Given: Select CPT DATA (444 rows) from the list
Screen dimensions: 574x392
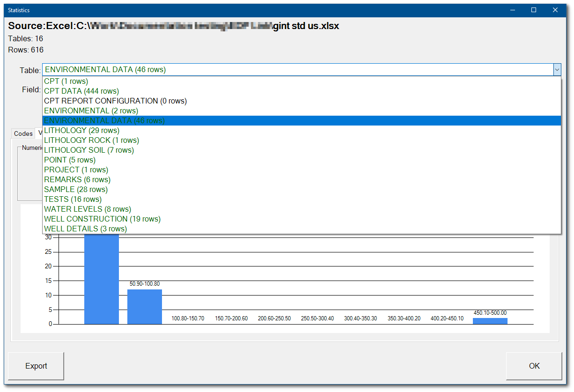Looking at the screenshot, I should [x=81, y=91].
